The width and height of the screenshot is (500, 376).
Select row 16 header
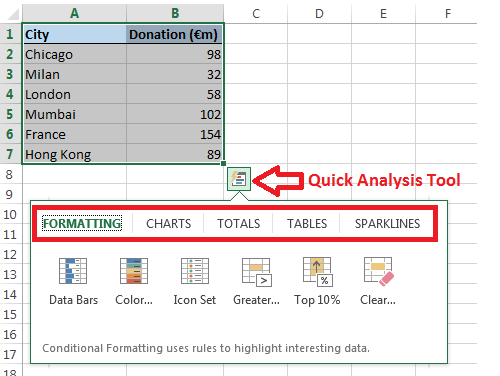(x=10, y=334)
